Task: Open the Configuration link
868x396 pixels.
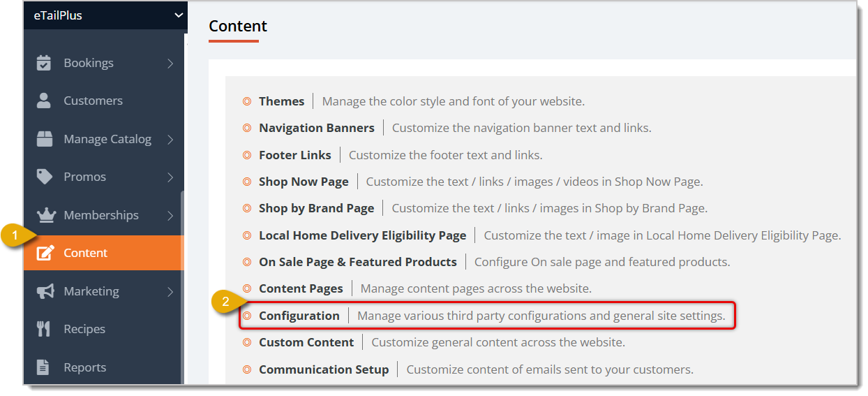Action: [299, 316]
